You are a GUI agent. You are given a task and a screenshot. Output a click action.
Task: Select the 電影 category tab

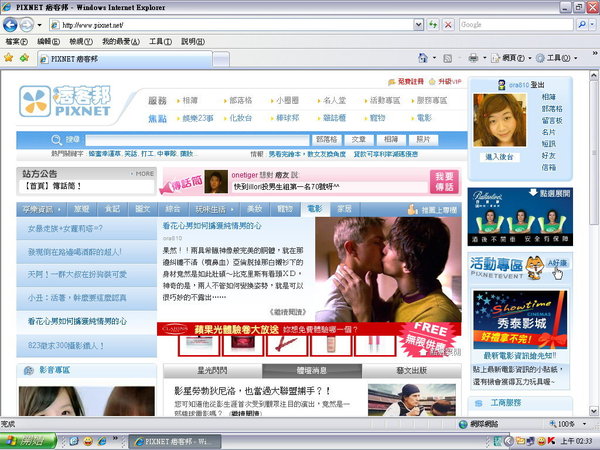pyautogui.click(x=315, y=209)
